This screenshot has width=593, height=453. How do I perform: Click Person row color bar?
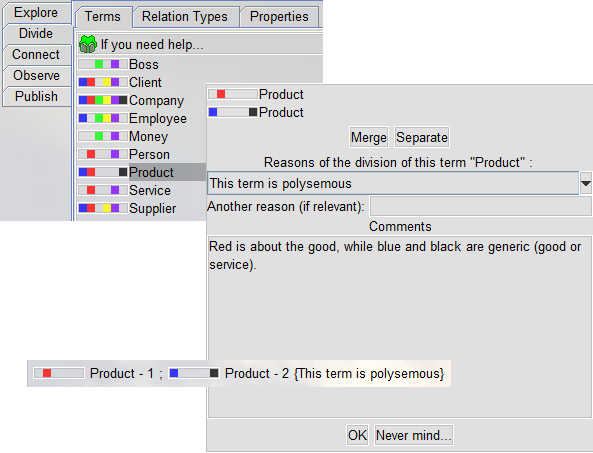click(x=103, y=154)
